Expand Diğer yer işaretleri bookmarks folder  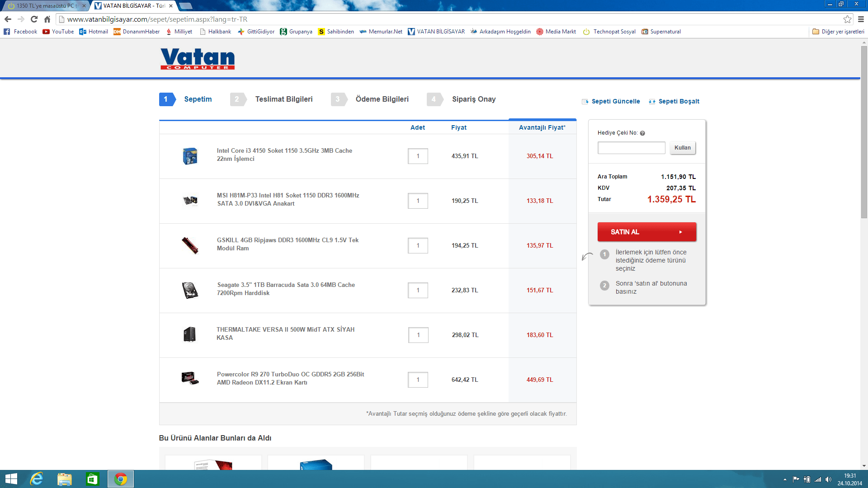coord(838,32)
